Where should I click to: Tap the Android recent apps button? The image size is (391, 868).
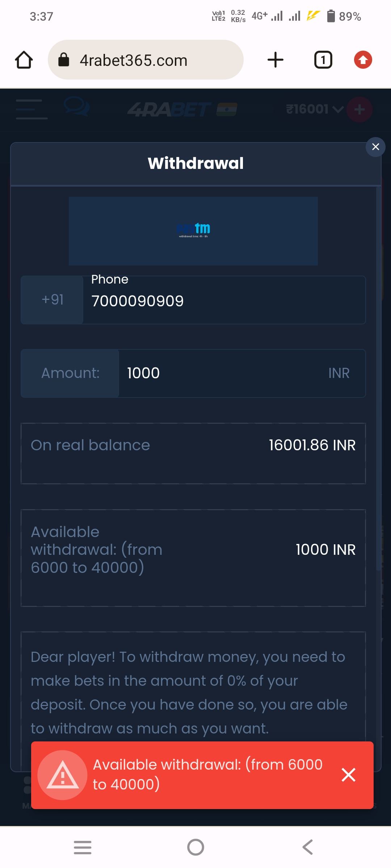pyautogui.click(x=83, y=847)
